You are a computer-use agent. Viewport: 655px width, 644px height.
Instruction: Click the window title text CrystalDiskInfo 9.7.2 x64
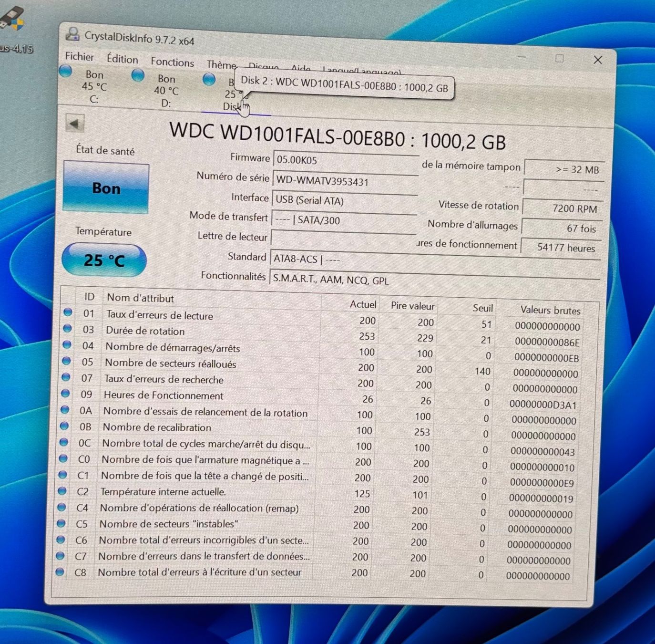tap(139, 38)
